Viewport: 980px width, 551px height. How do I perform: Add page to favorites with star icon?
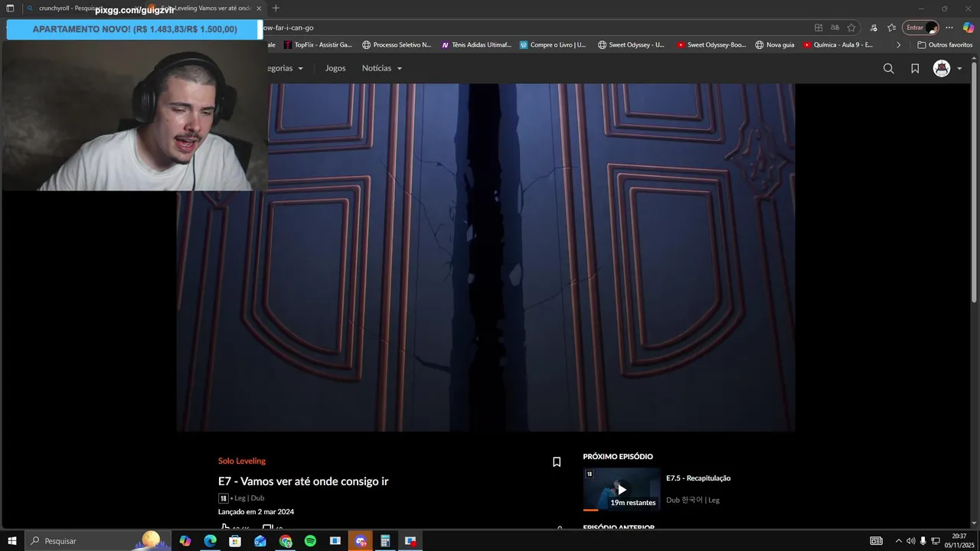pos(851,28)
